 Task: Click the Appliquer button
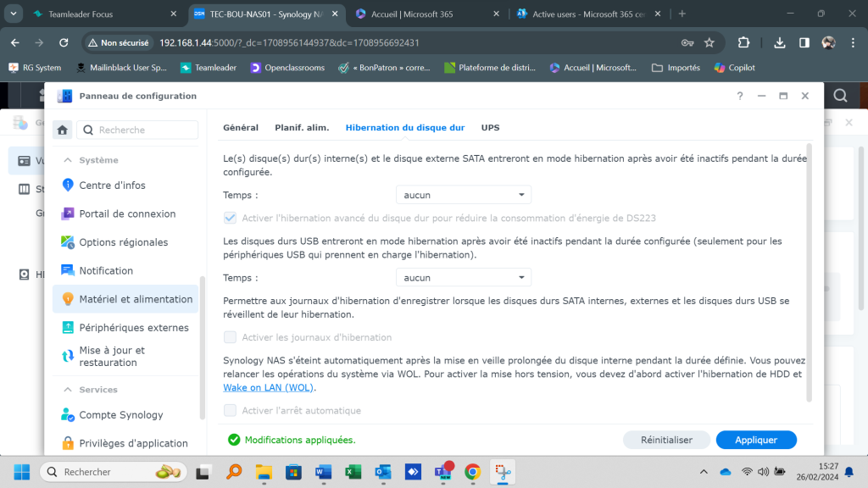[756, 440]
